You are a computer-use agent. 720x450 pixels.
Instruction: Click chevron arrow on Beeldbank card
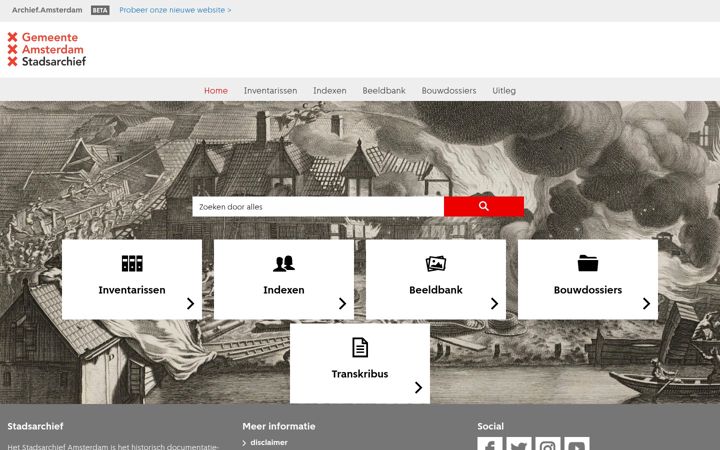pyautogui.click(x=494, y=303)
